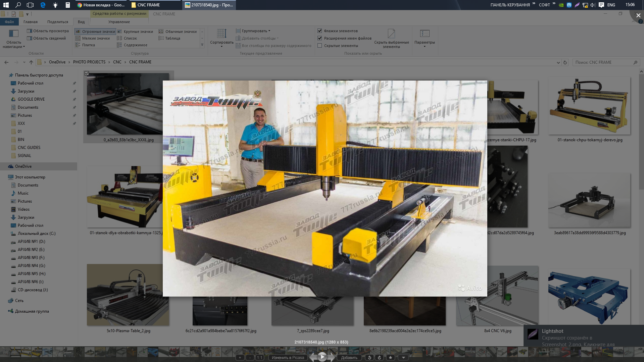Switch to "Мелкие значки" layout
Image resolution: width=644 pixels, height=362 pixels.
click(x=93, y=38)
